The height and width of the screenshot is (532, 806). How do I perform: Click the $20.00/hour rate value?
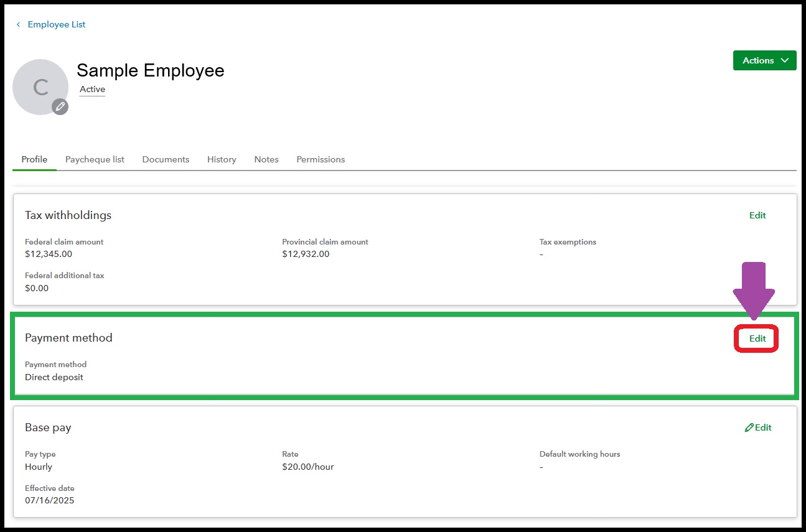tap(307, 467)
